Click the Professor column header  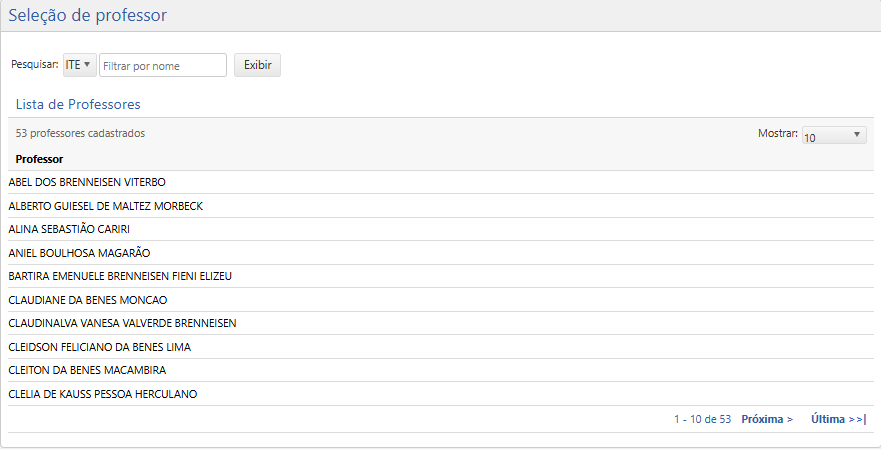pyautogui.click(x=39, y=159)
